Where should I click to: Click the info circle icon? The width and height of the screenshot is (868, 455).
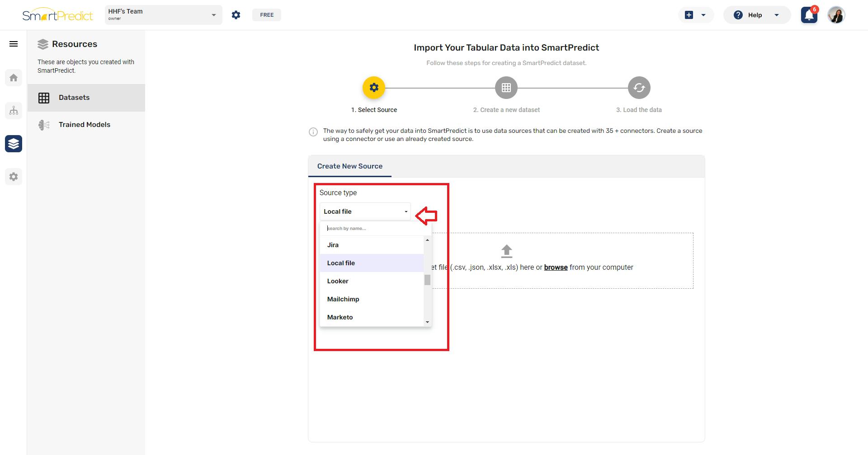[x=313, y=132]
